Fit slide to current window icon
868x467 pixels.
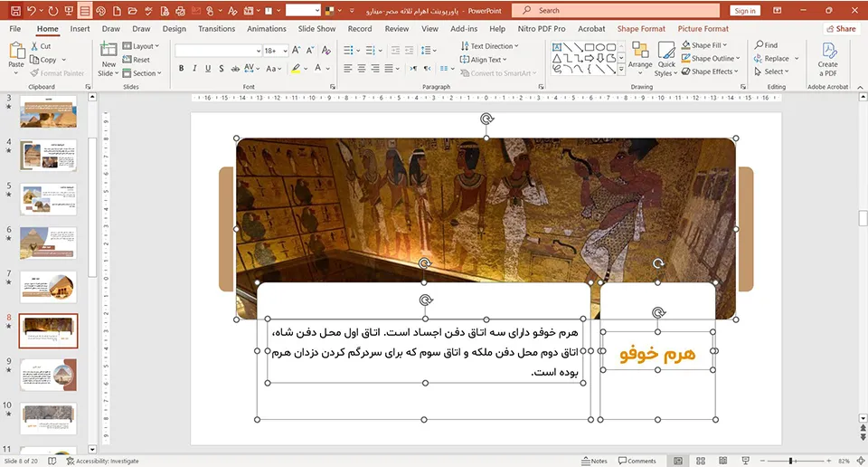tap(861, 461)
